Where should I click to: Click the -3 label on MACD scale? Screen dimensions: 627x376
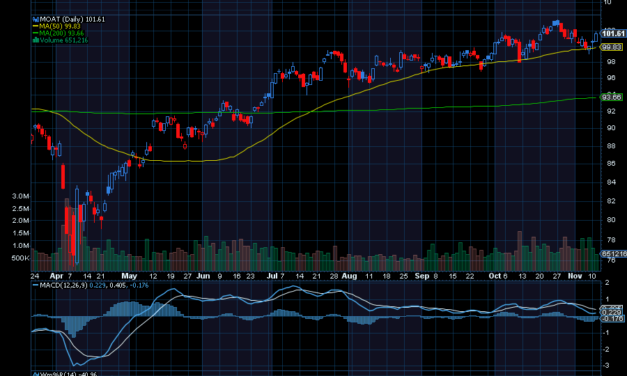606,366
